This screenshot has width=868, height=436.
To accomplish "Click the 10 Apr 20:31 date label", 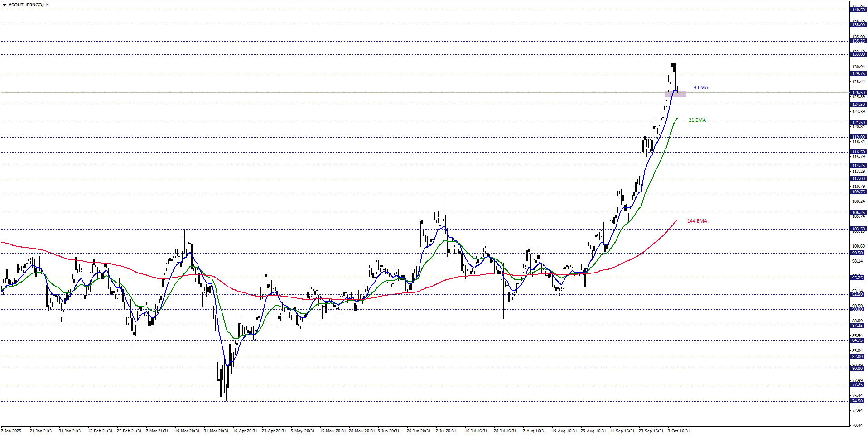I will click(245, 431).
